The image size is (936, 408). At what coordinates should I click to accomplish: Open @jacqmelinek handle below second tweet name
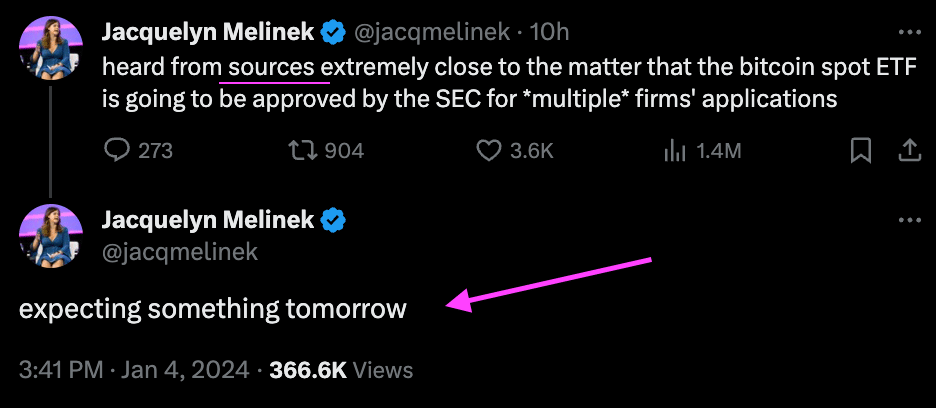(180, 251)
